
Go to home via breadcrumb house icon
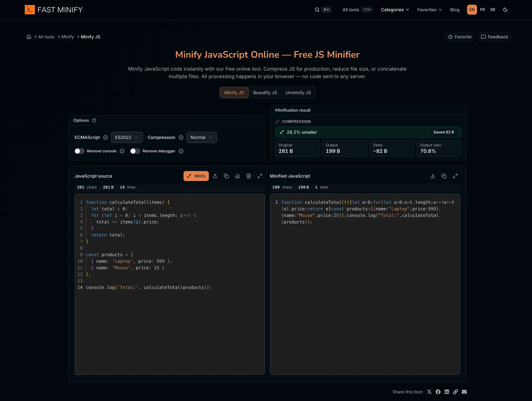pyautogui.click(x=29, y=37)
